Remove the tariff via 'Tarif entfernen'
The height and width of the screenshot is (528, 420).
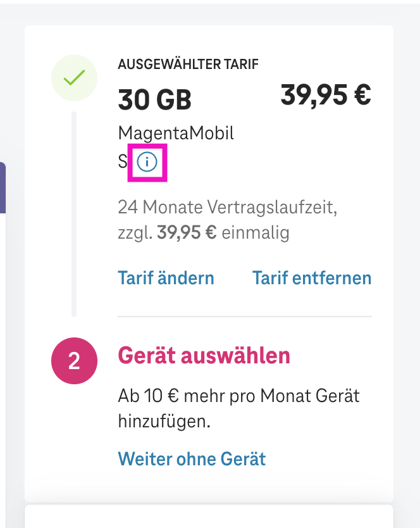click(x=312, y=278)
